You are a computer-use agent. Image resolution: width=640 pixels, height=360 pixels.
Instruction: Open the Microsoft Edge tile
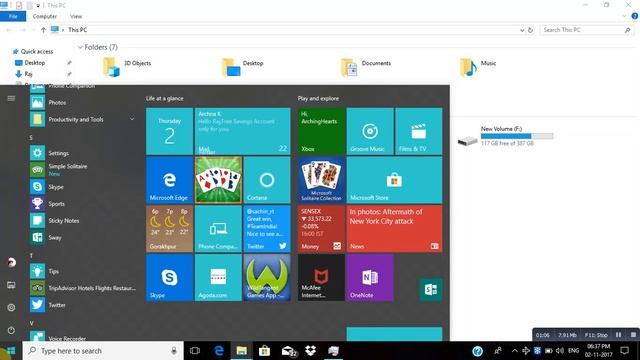pos(169,180)
